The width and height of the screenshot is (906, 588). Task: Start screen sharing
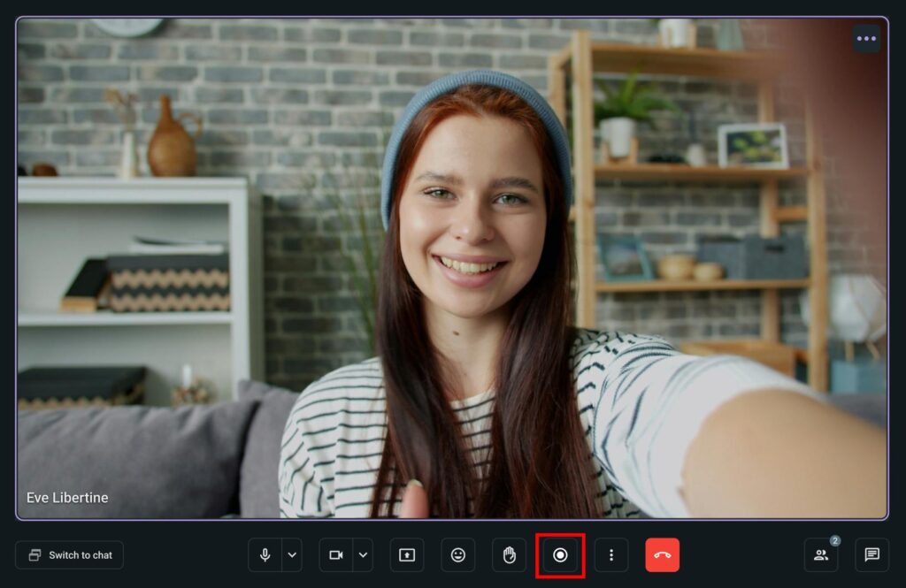pos(407,555)
